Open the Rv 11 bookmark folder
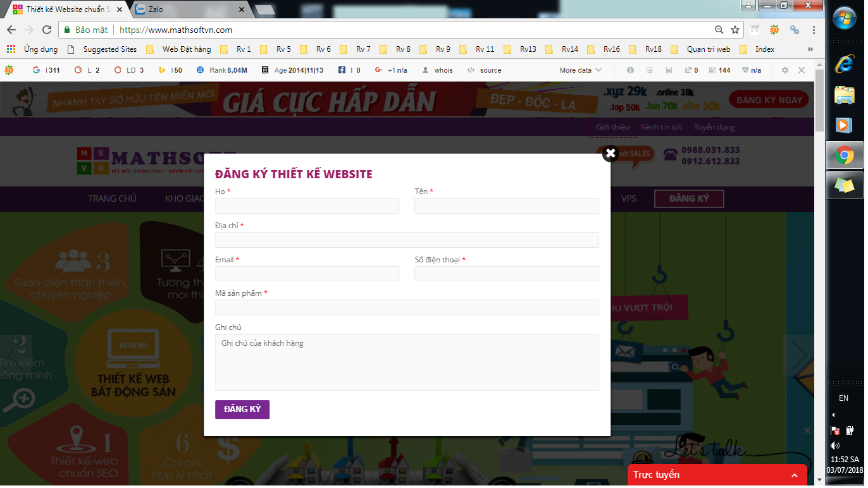The height and width of the screenshot is (488, 868). 476,49
